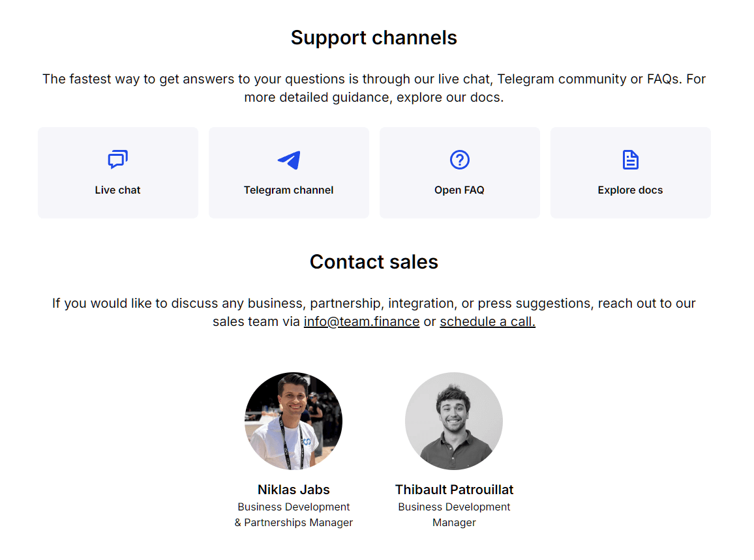
Task: Click the live chat bubbles icon
Action: coord(117,159)
